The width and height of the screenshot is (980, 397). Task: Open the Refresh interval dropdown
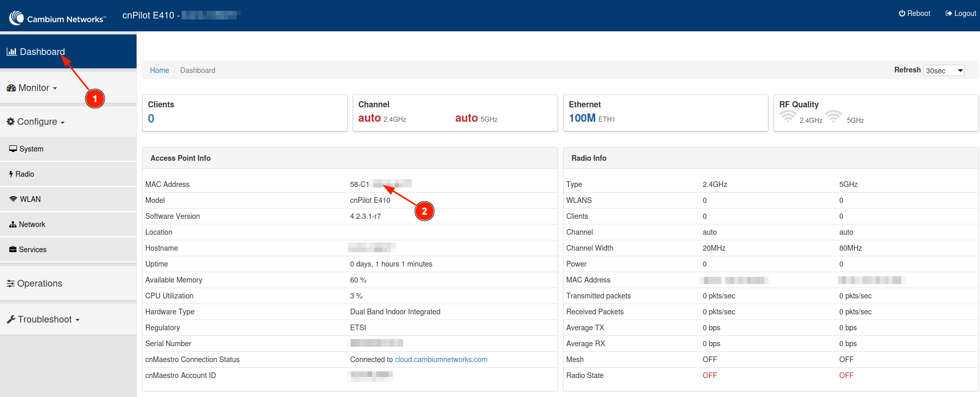click(944, 71)
